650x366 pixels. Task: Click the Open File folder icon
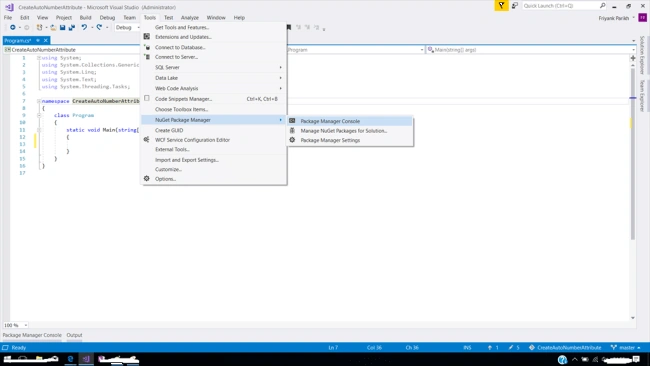coord(53,27)
